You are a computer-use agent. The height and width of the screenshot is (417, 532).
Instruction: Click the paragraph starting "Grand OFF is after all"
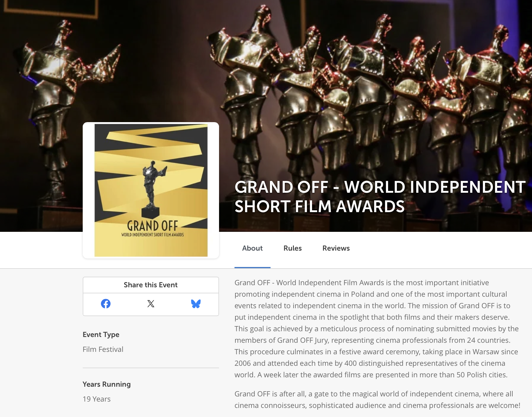[377, 399]
